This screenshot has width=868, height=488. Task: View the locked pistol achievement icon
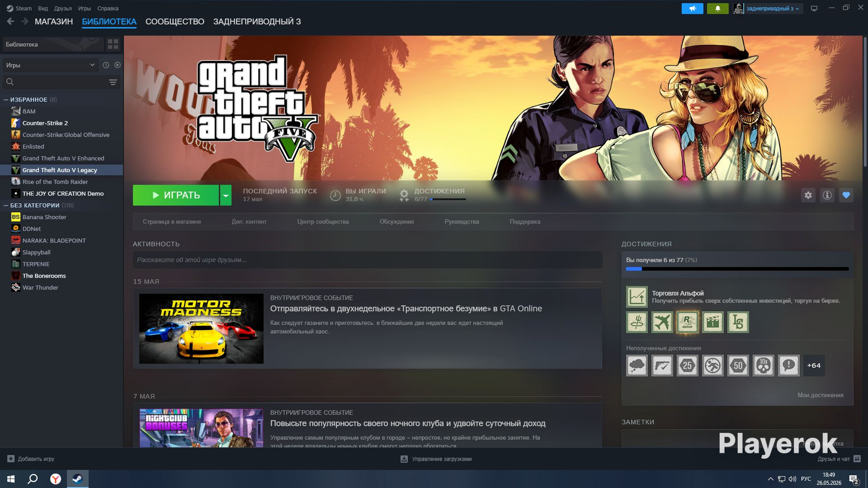click(x=662, y=366)
